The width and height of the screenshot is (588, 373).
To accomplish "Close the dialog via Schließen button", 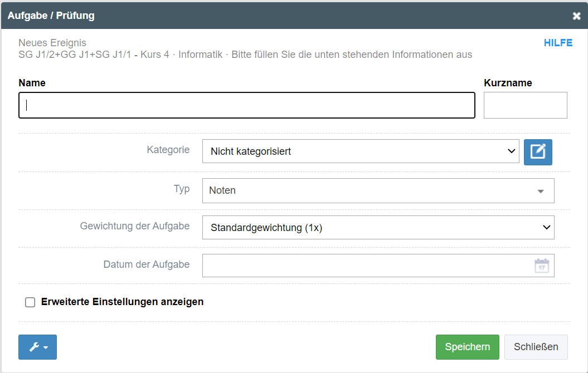I will (536, 346).
